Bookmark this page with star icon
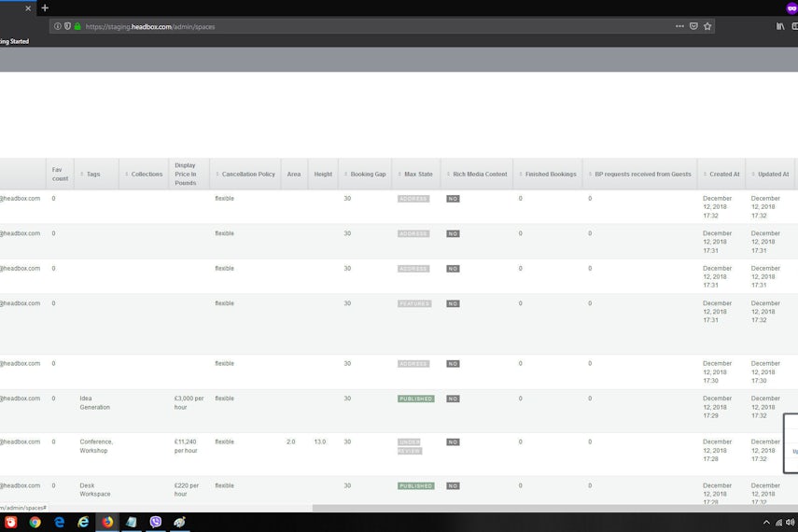The image size is (798, 532). click(x=707, y=26)
